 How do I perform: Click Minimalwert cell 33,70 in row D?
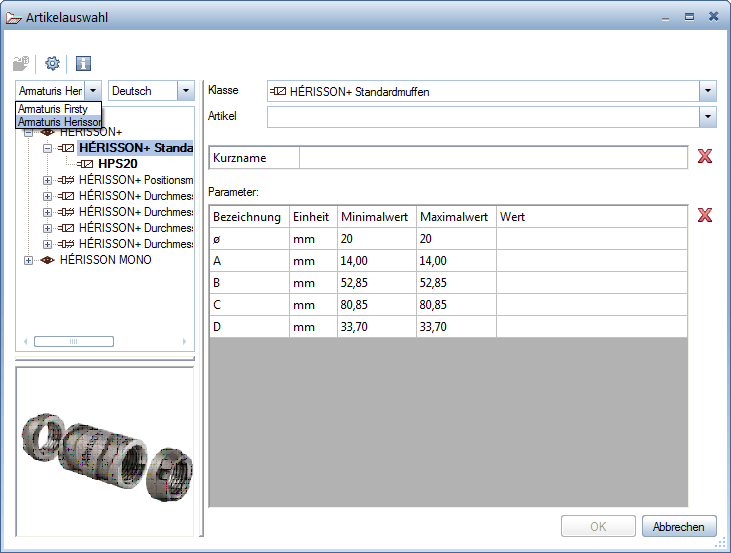(x=377, y=326)
